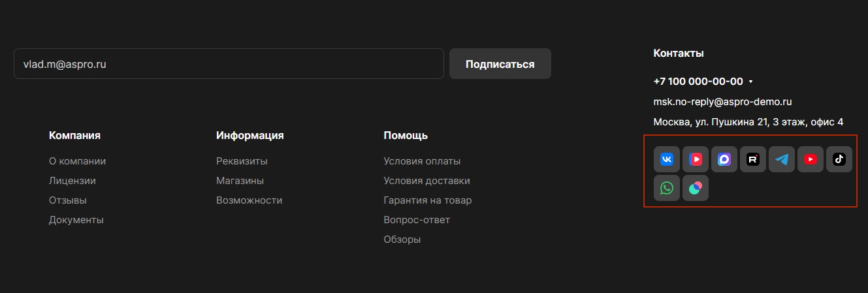Focus the email subscription input field

229,64
